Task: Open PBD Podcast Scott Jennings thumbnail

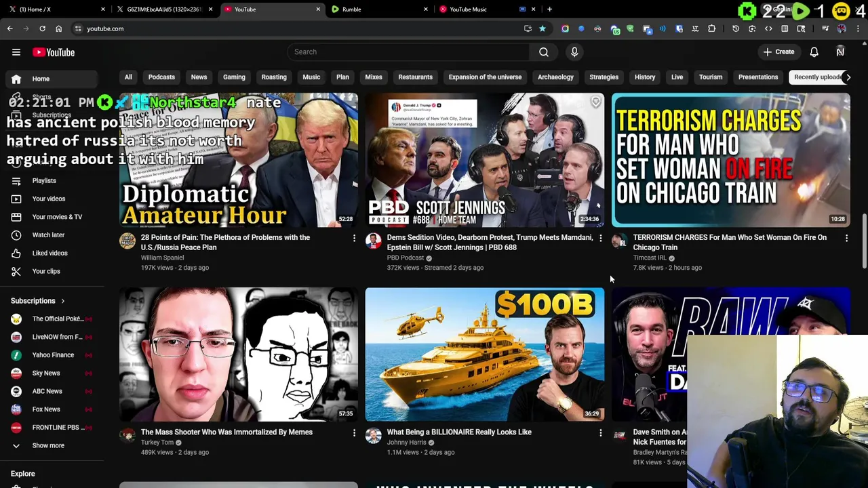Action: [484, 160]
